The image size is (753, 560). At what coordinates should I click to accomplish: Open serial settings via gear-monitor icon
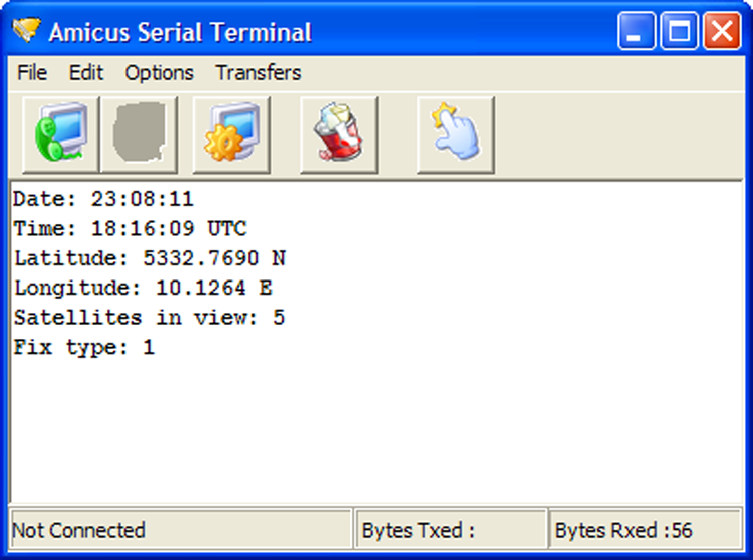click(x=231, y=134)
